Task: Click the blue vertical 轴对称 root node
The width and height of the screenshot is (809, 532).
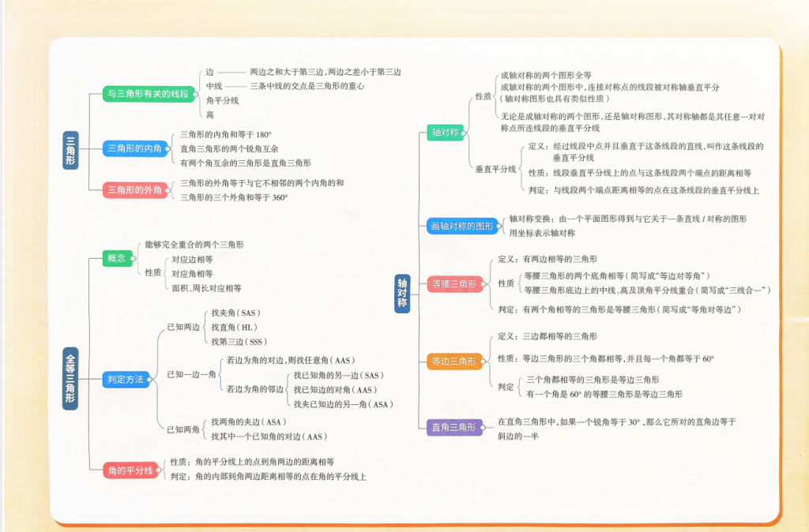Action: click(402, 292)
